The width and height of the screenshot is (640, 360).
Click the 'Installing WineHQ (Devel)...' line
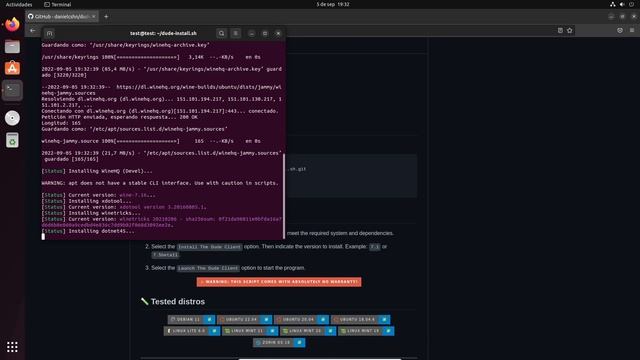coord(97,171)
